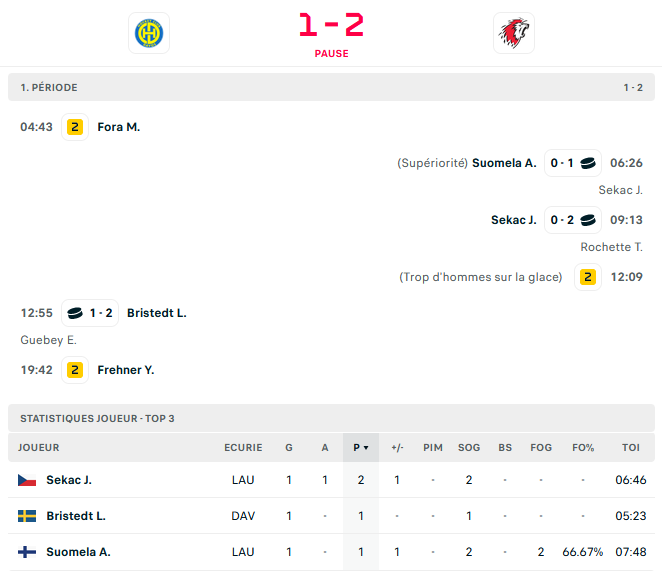Click the HC Davos team logo
The width and height of the screenshot is (662, 573).
pos(149,33)
